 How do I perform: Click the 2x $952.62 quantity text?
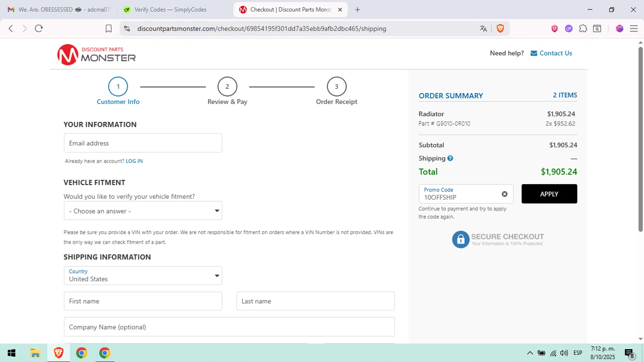coord(560,124)
